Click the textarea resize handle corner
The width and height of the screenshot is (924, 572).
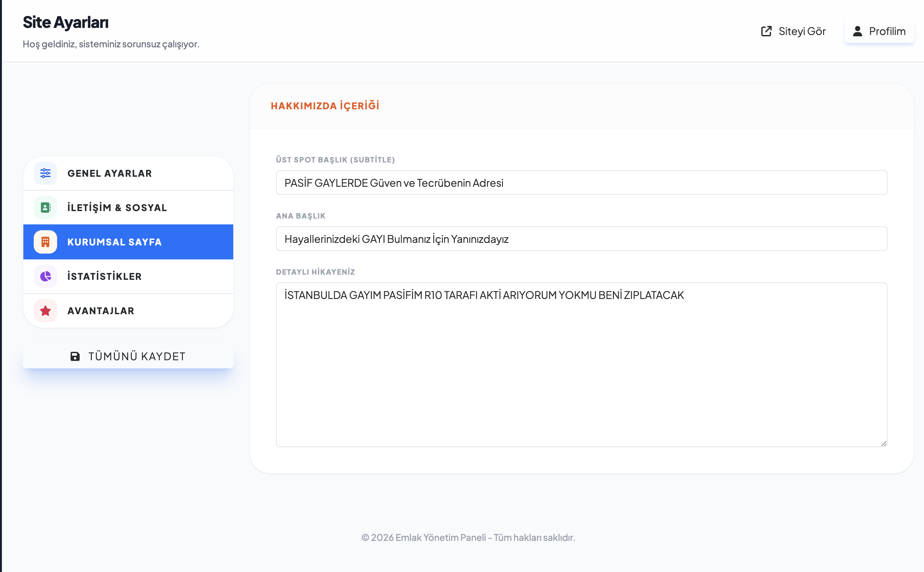883,443
